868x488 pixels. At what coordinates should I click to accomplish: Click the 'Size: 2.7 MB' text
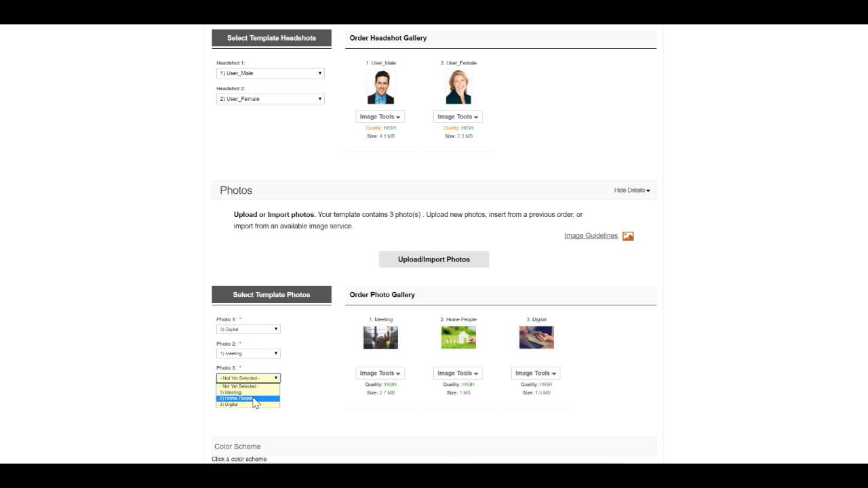[380, 392]
